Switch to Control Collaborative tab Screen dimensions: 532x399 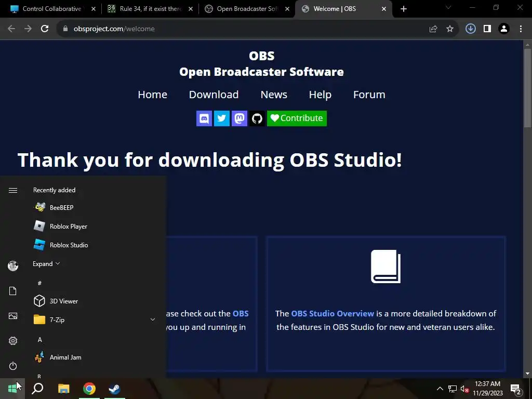click(52, 9)
